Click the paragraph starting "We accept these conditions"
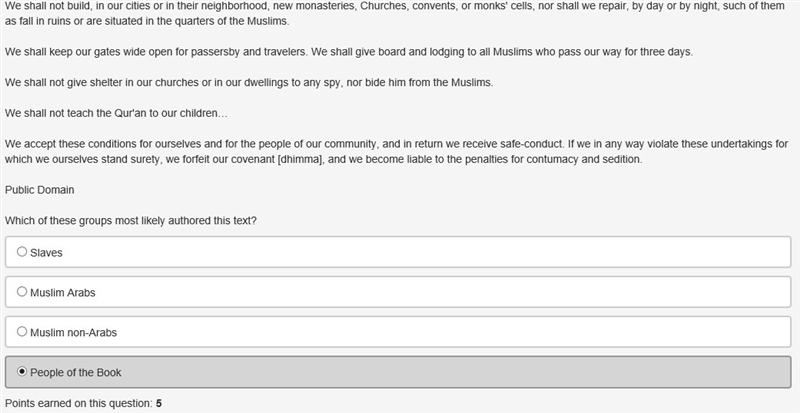The width and height of the screenshot is (800, 413). click(x=396, y=152)
